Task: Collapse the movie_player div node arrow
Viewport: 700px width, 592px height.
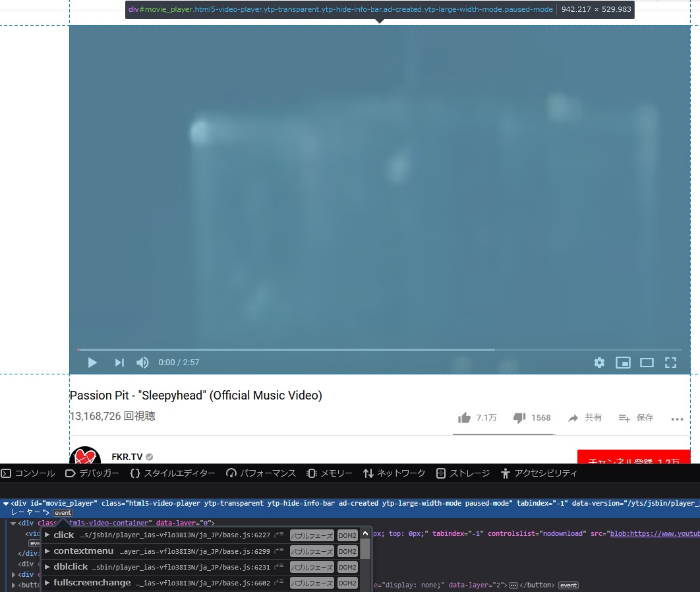Action: [6, 503]
